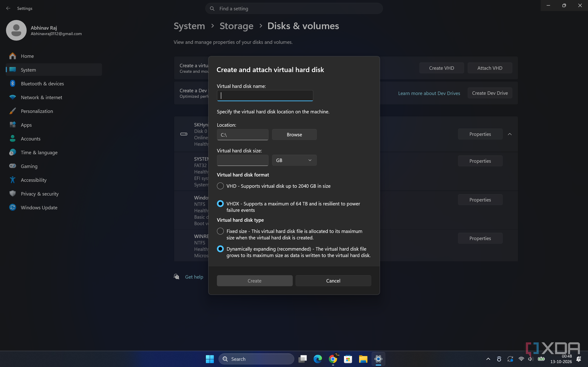Open Microsoft Edge from the taskbar
588x367 pixels.
(318, 359)
